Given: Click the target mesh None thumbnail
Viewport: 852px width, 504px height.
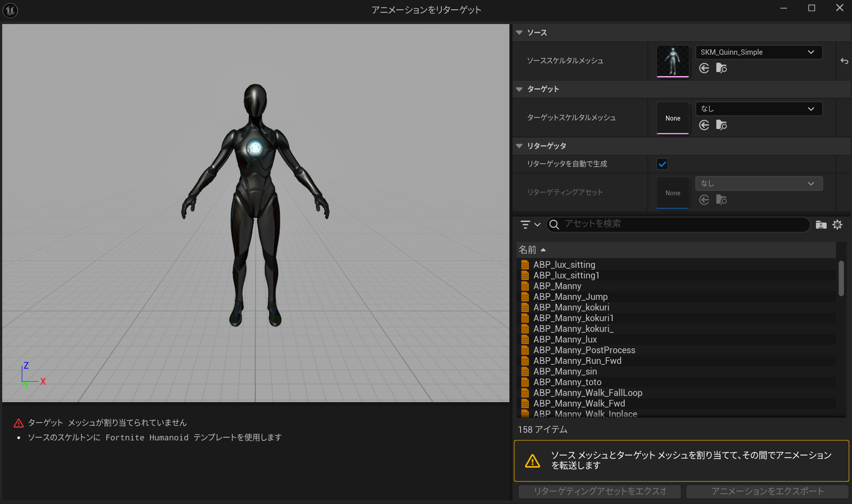Looking at the screenshot, I should [x=673, y=118].
